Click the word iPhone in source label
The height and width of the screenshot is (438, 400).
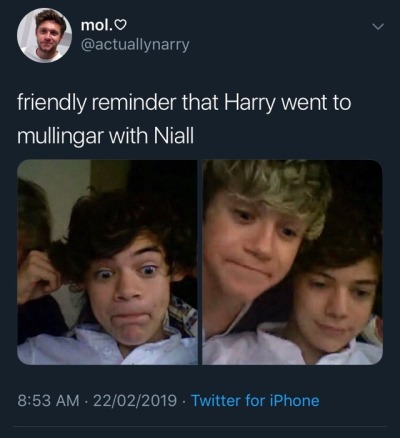pyautogui.click(x=299, y=400)
